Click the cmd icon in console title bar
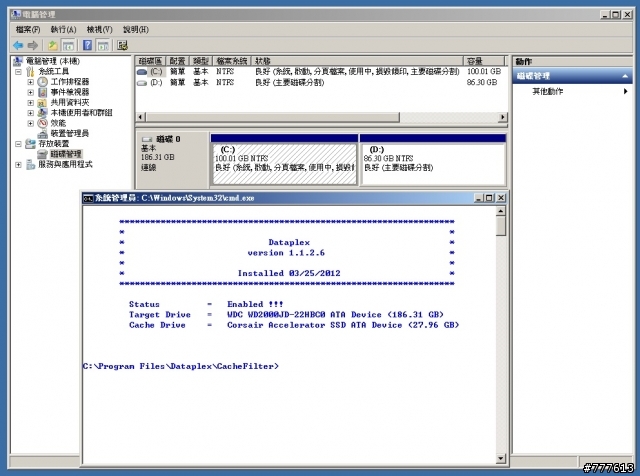The width and height of the screenshot is (640, 476). point(88,198)
